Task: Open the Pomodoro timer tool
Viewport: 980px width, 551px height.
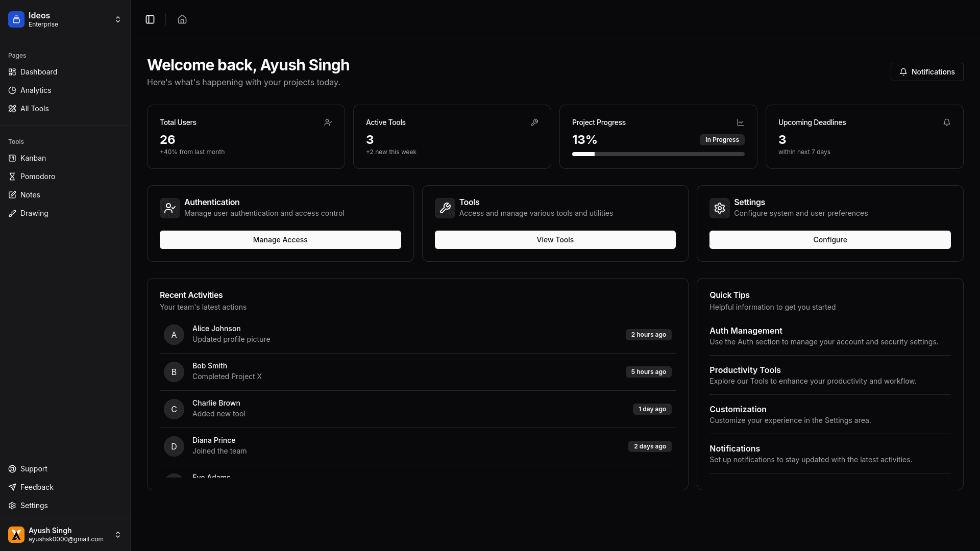Action: point(37,177)
